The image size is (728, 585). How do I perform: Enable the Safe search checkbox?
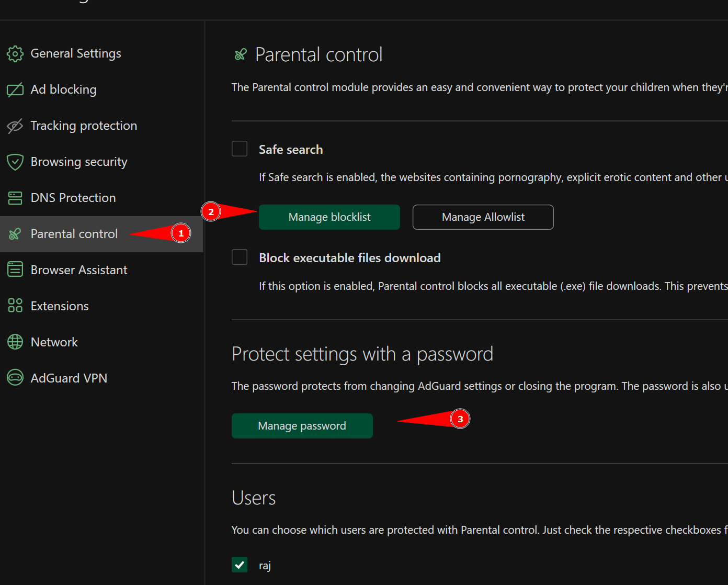pyautogui.click(x=239, y=149)
